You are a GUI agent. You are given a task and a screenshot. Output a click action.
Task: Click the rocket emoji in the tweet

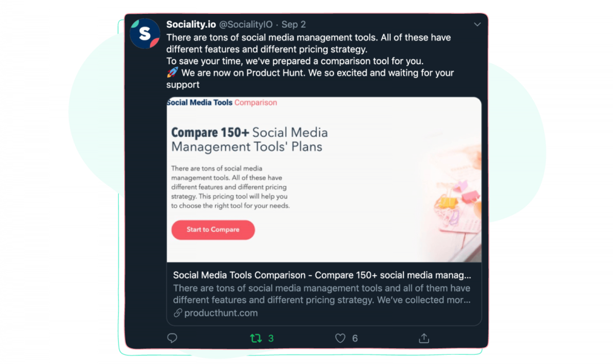(x=172, y=72)
